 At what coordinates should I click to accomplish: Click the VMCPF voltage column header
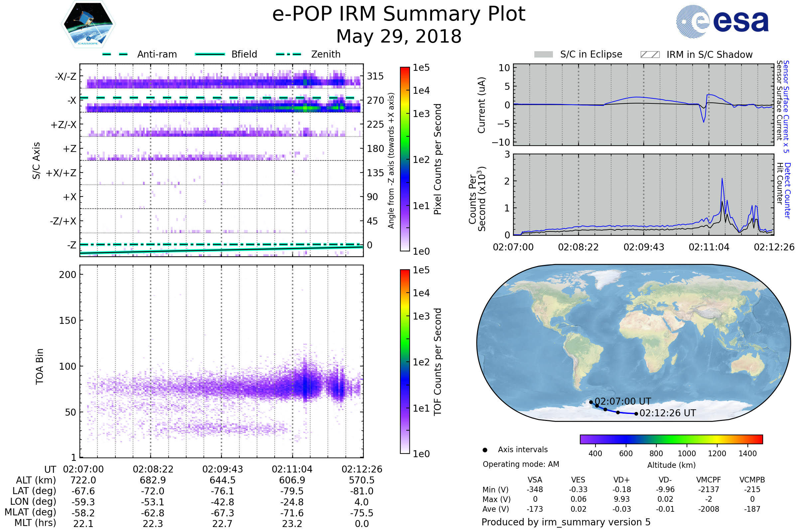click(x=709, y=480)
